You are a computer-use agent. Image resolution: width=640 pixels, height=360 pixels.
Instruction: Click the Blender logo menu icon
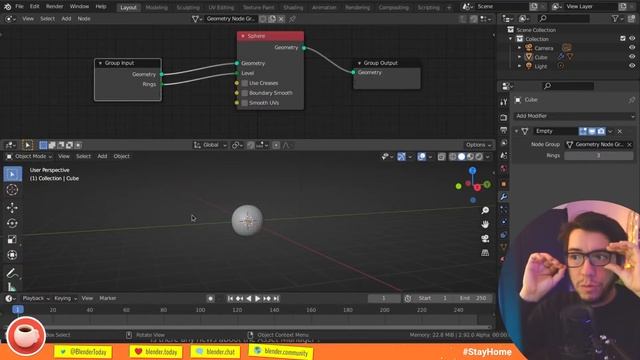coord(7,7)
